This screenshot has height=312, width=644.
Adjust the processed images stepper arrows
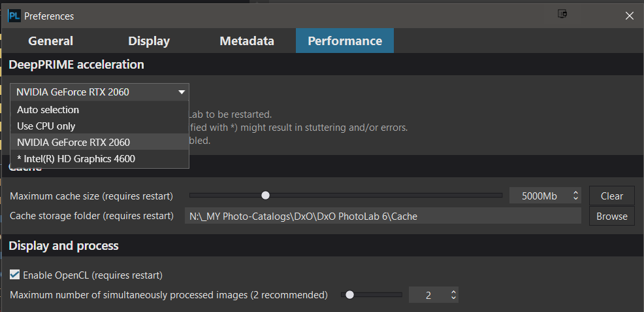coord(453,295)
